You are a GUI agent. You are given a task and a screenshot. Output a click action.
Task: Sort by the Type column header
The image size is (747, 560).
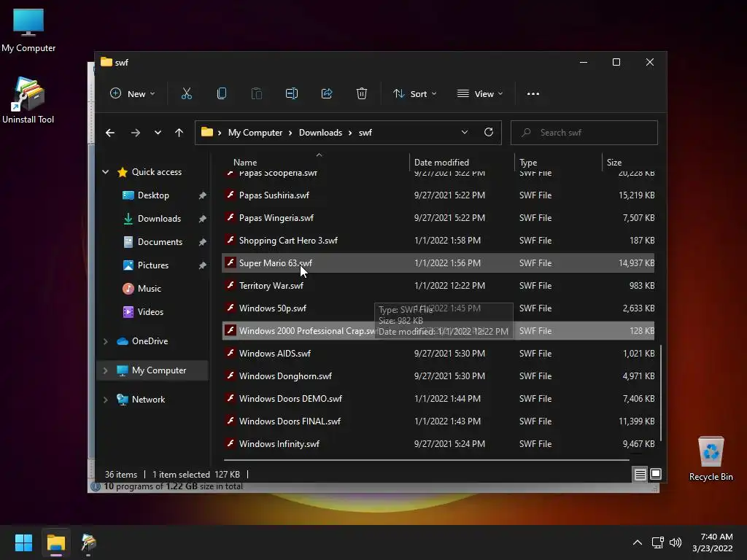coord(557,162)
